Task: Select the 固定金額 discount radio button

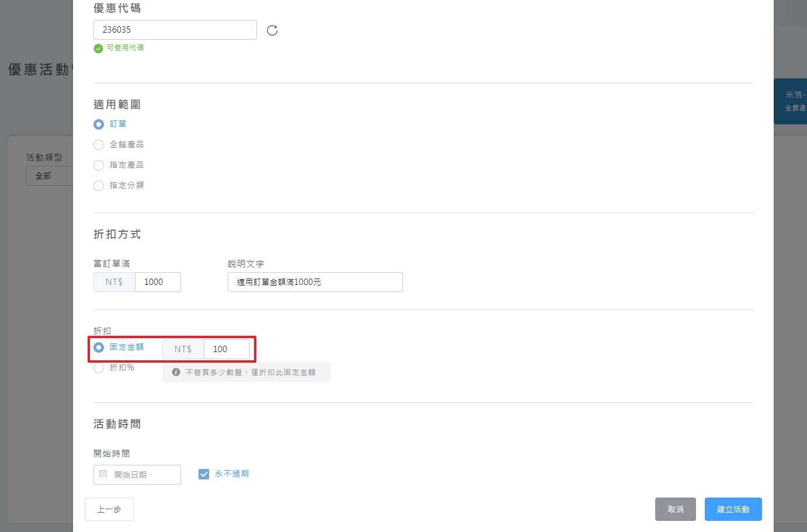Action: (99, 347)
